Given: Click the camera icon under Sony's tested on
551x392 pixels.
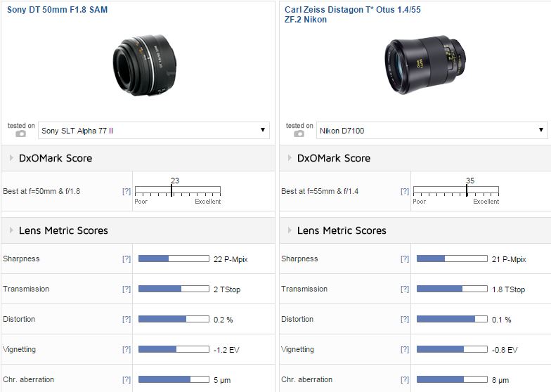Looking at the screenshot, I should [x=21, y=133].
